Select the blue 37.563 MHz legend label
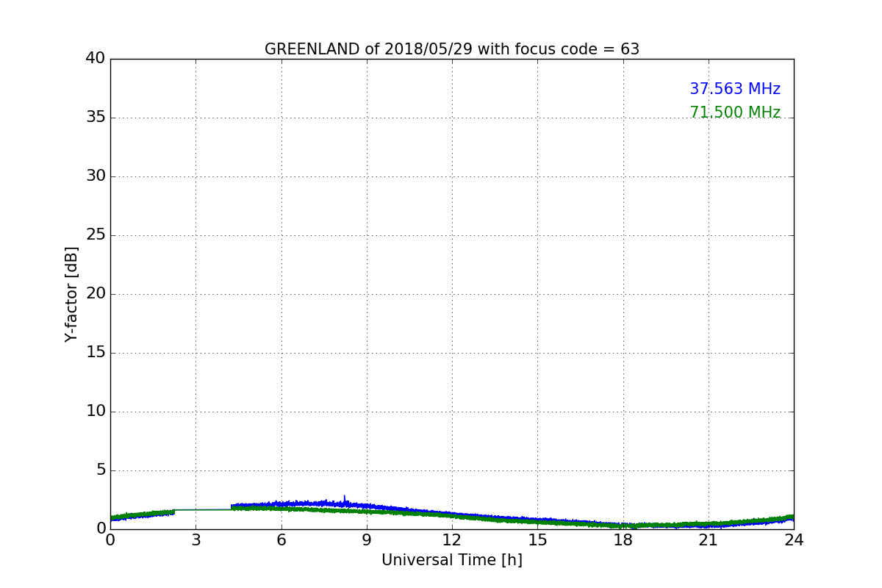 735,89
